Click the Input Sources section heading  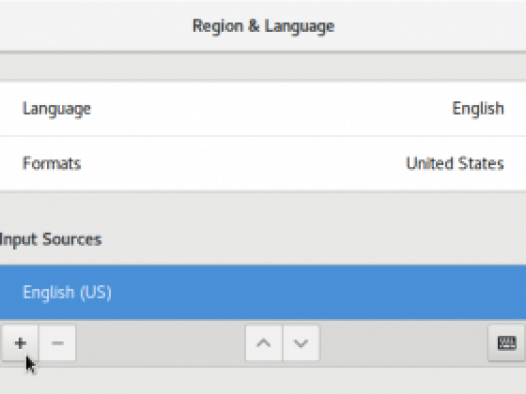pos(51,239)
